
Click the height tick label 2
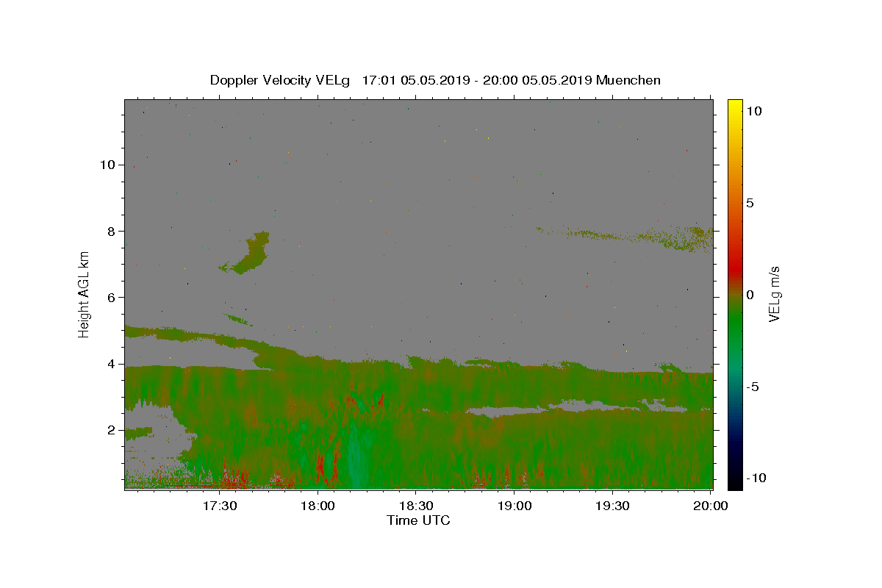(x=111, y=430)
